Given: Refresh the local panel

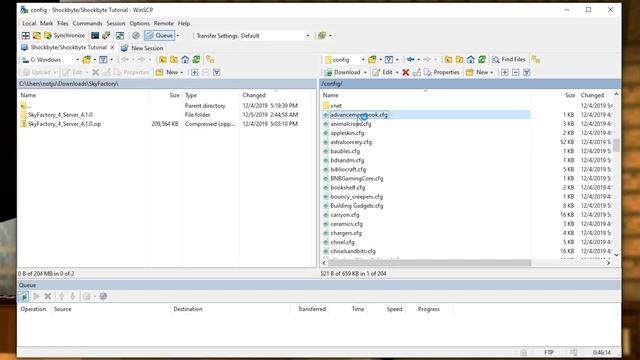Looking at the screenshot, I should (196, 60).
